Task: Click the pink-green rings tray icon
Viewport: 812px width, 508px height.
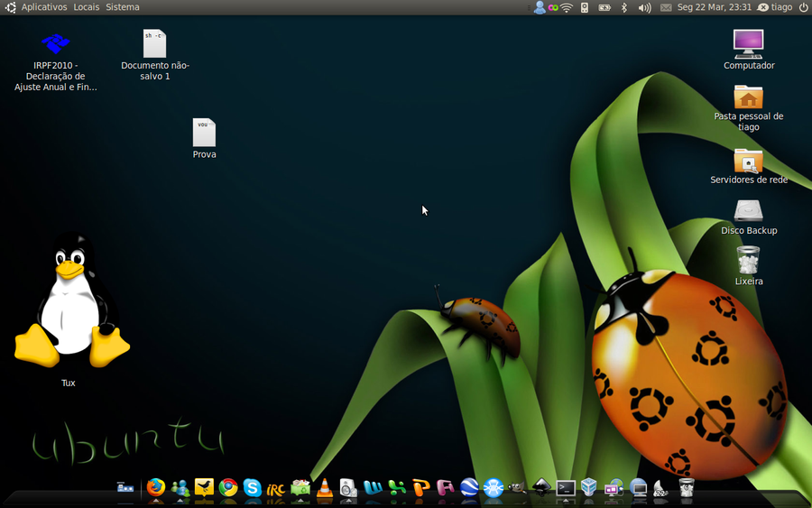Action: pos(553,7)
